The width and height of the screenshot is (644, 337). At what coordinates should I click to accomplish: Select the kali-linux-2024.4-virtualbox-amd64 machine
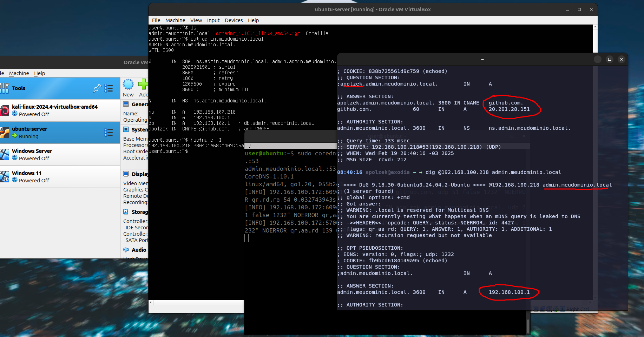pos(60,110)
